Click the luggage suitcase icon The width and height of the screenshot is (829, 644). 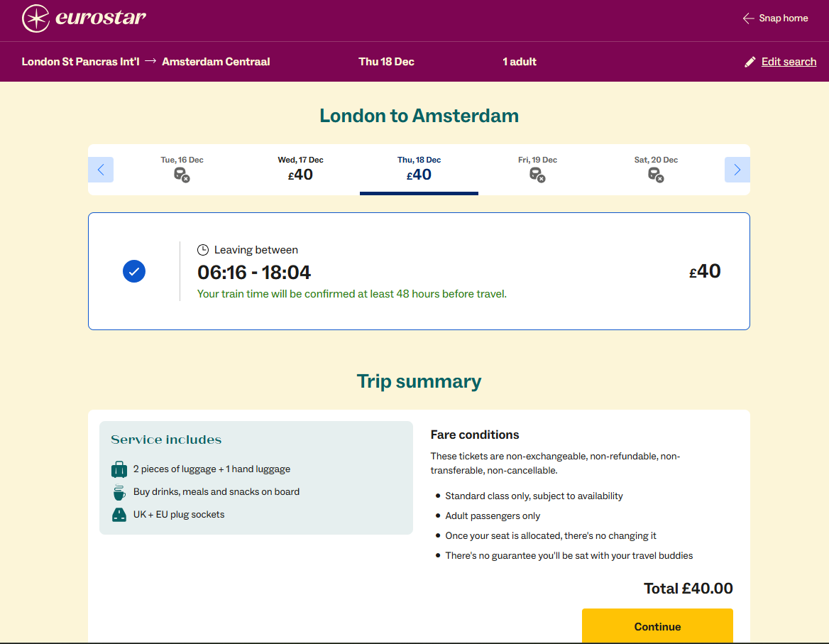(x=119, y=469)
